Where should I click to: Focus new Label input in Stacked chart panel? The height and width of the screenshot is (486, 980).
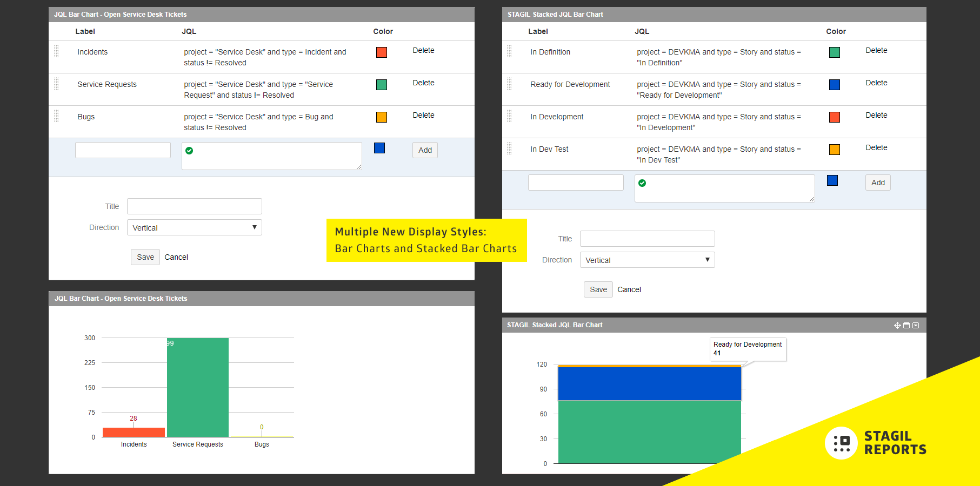click(x=576, y=183)
